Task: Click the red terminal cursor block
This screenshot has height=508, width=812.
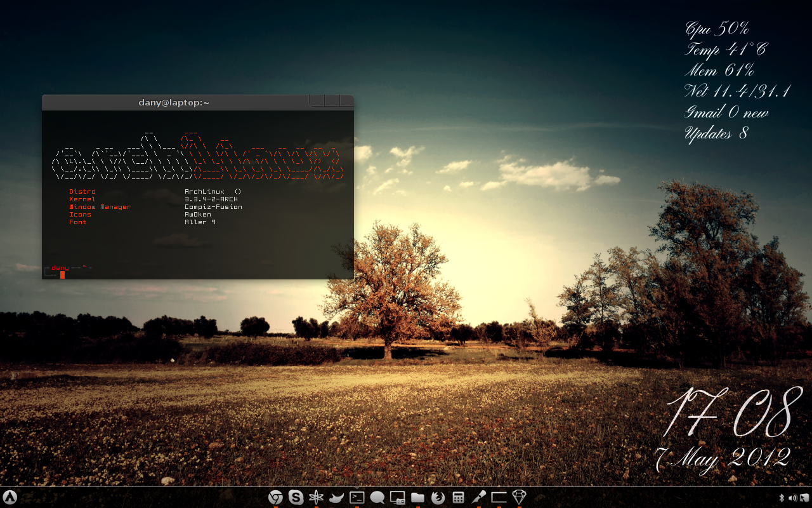Action: pos(62,275)
